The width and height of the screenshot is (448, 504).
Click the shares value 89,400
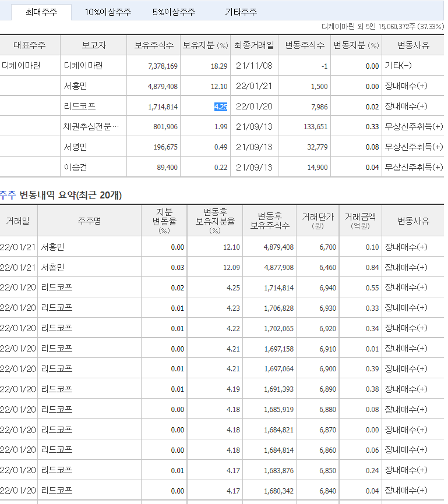pyautogui.click(x=167, y=168)
